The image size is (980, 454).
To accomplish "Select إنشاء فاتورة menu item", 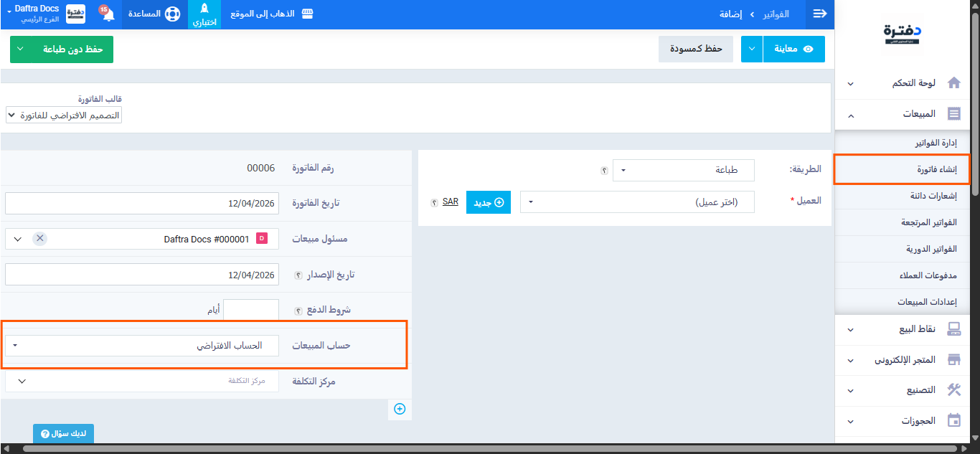I will click(903, 170).
